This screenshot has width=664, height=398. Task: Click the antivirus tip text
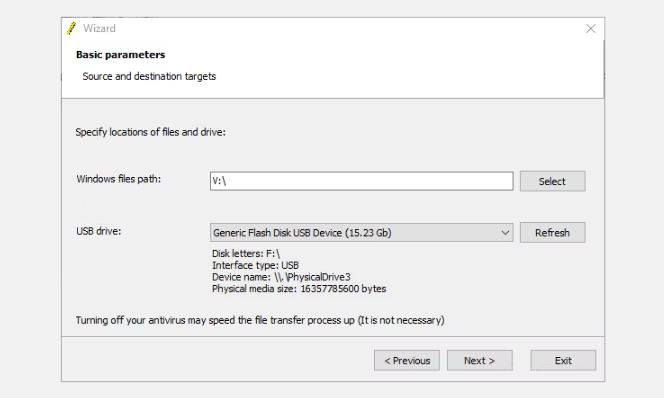point(260,320)
